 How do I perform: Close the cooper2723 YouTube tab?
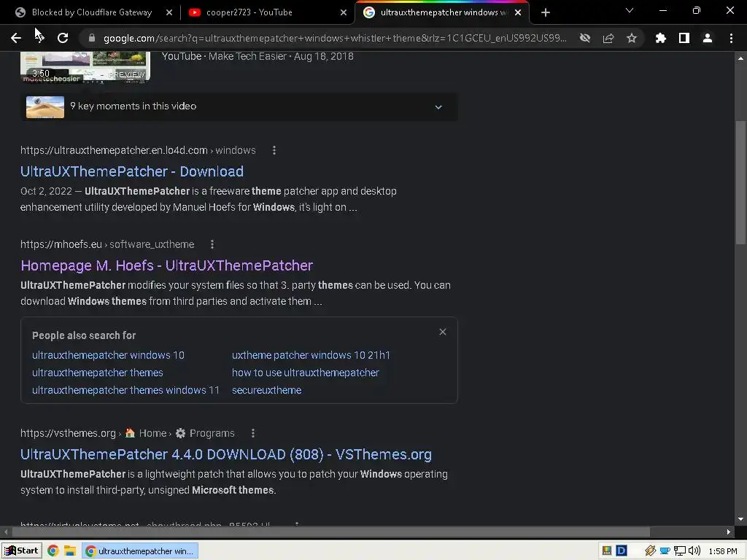tap(344, 13)
